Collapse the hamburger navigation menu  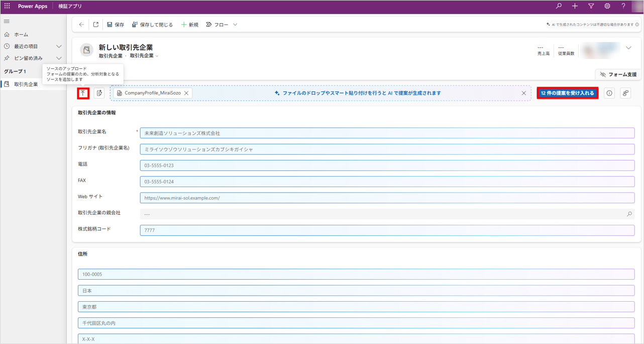click(7, 21)
